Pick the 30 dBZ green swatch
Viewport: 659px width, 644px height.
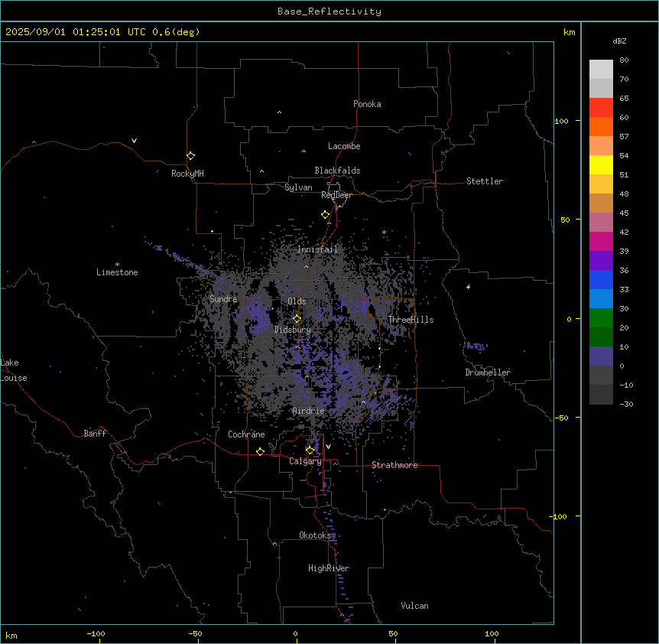tap(601, 318)
